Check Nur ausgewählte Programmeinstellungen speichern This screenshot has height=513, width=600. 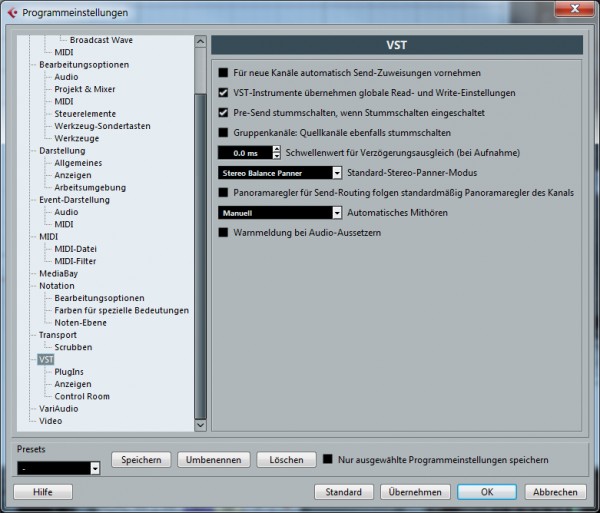pos(327,460)
